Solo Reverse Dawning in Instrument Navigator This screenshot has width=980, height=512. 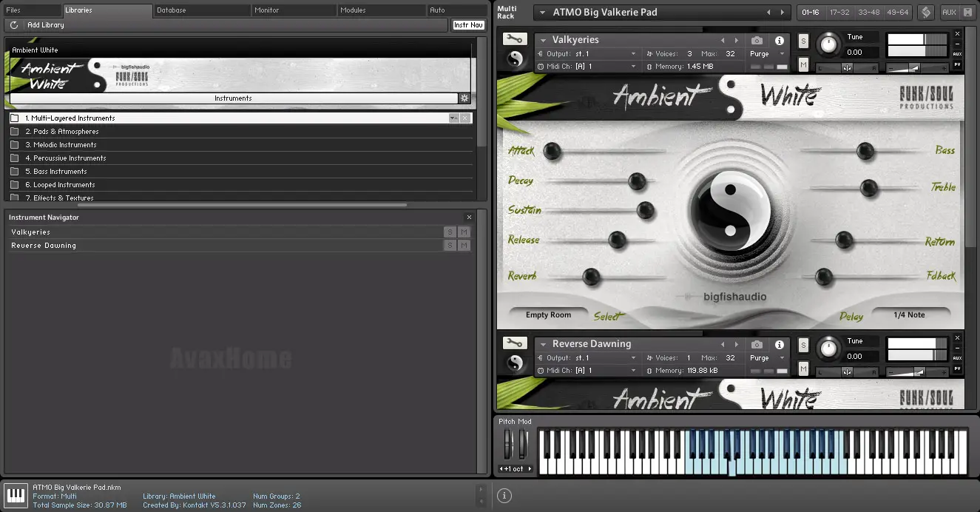[449, 246]
